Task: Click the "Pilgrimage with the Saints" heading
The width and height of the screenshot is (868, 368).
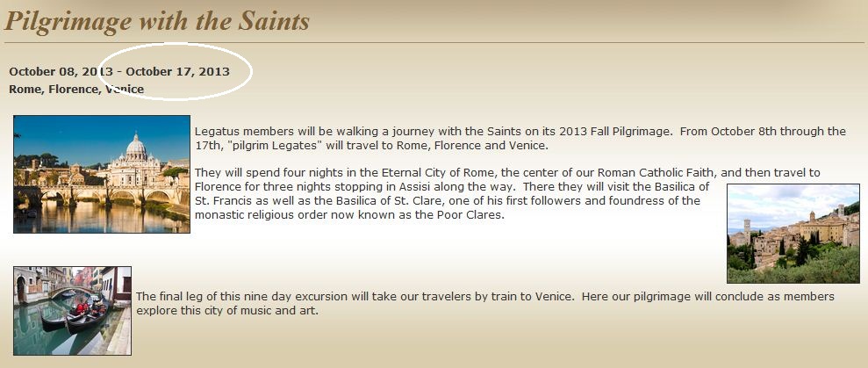Action: [x=158, y=21]
